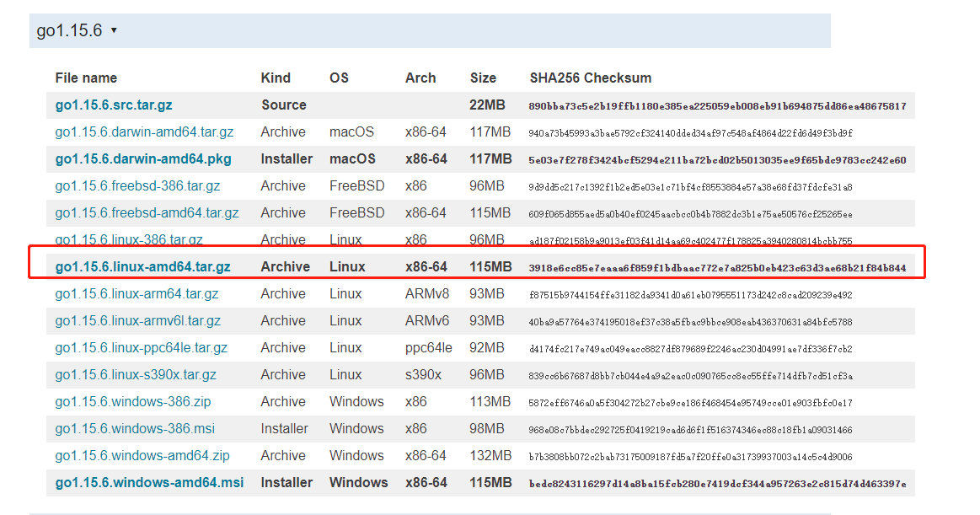The width and height of the screenshot is (980, 515).
Task: Click the go1.15.6.windows-386.zip link
Action: 133,401
